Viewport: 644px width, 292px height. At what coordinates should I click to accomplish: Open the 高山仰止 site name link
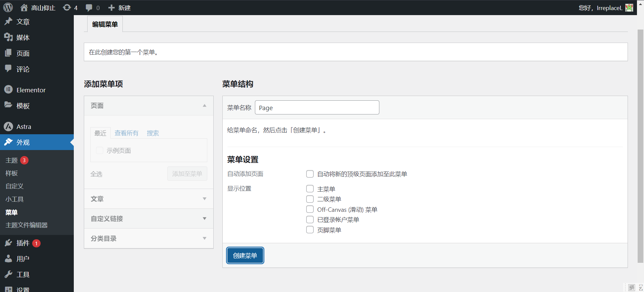click(43, 8)
